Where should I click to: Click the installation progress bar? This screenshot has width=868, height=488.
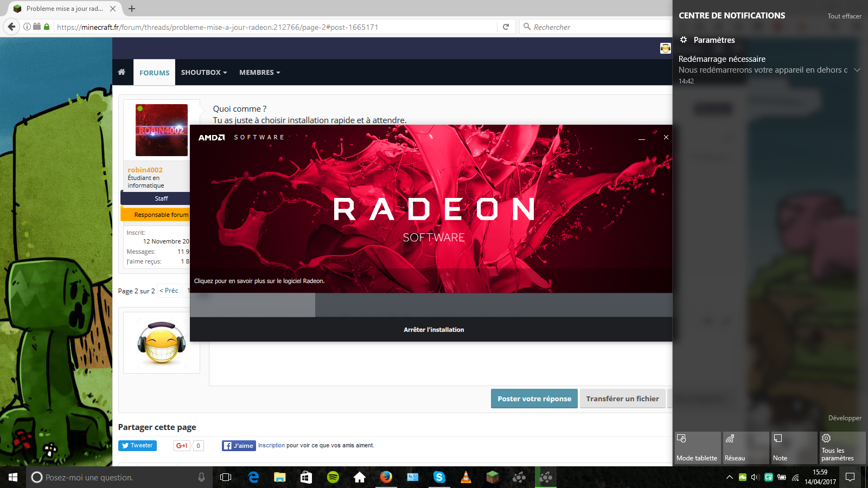click(x=431, y=305)
